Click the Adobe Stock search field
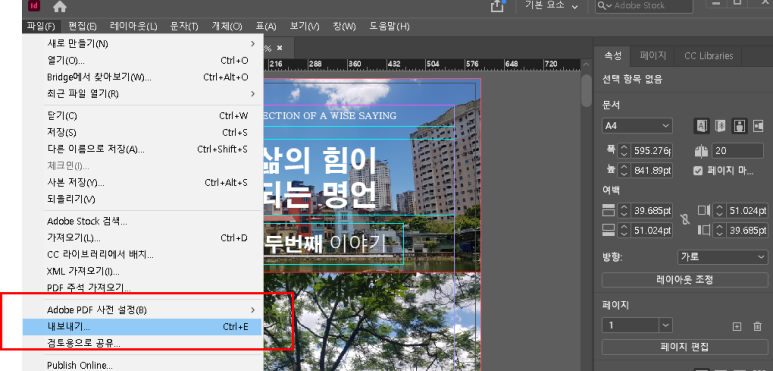773x371 pixels. point(644,6)
